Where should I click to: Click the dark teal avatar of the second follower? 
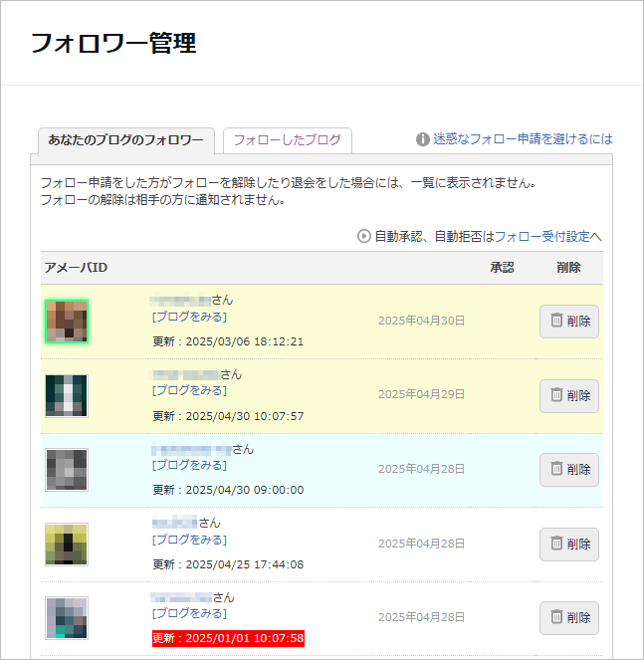click(x=67, y=395)
